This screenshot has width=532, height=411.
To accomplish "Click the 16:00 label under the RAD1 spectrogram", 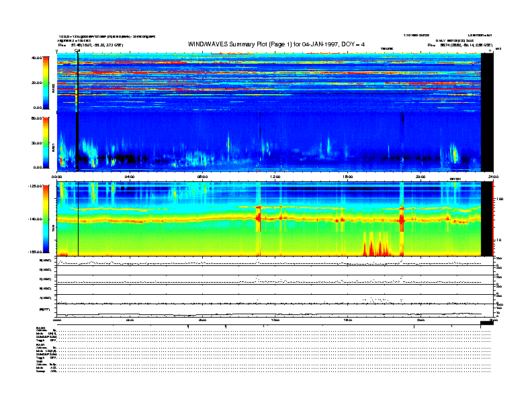I will point(348,177).
